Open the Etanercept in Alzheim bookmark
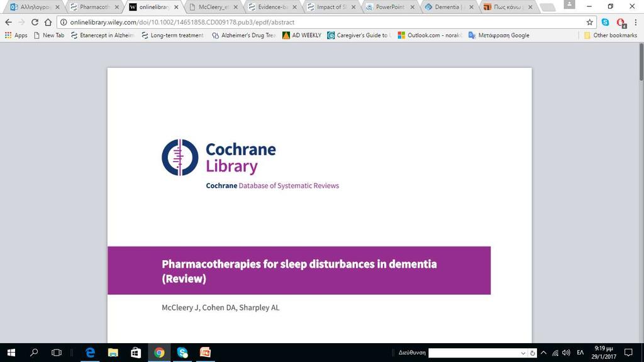The width and height of the screenshot is (644, 362). click(103, 35)
